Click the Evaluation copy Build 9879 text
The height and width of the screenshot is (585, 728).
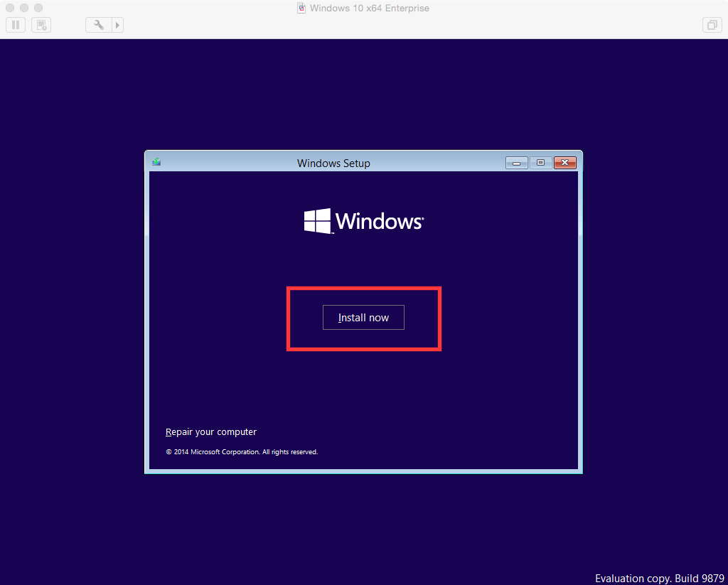(x=659, y=578)
